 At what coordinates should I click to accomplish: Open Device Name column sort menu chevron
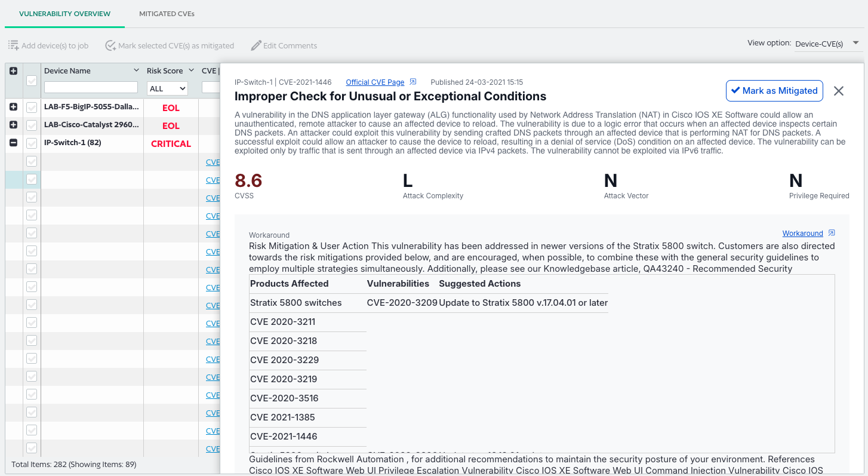[136, 70]
